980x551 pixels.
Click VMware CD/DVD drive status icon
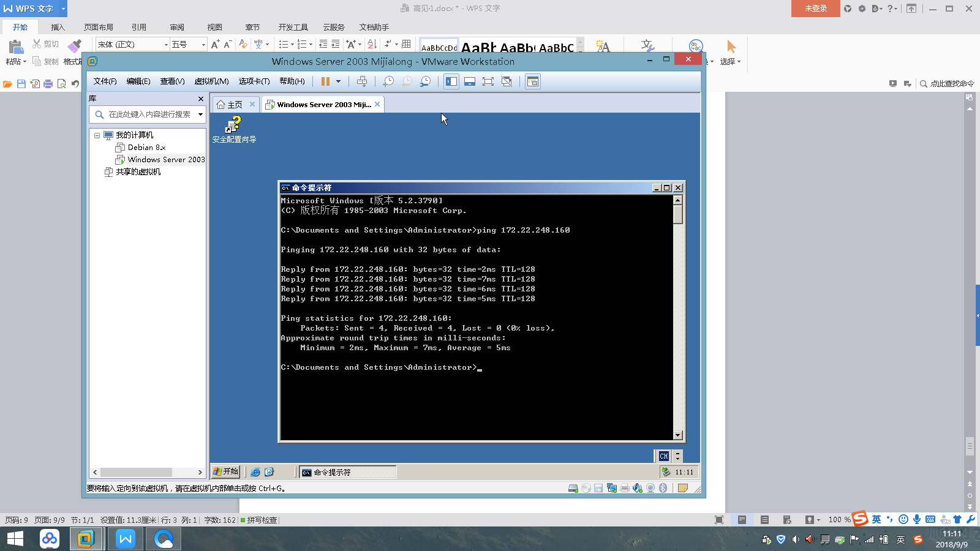pyautogui.click(x=586, y=488)
